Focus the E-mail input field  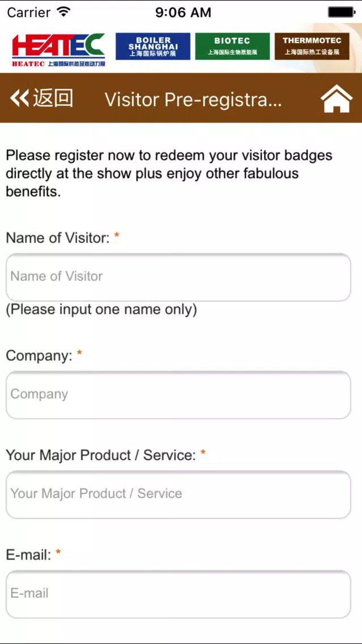(178, 594)
